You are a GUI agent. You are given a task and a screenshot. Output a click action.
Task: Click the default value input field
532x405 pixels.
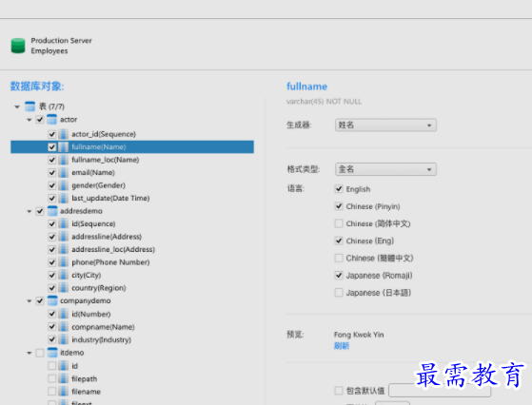click(x=440, y=391)
